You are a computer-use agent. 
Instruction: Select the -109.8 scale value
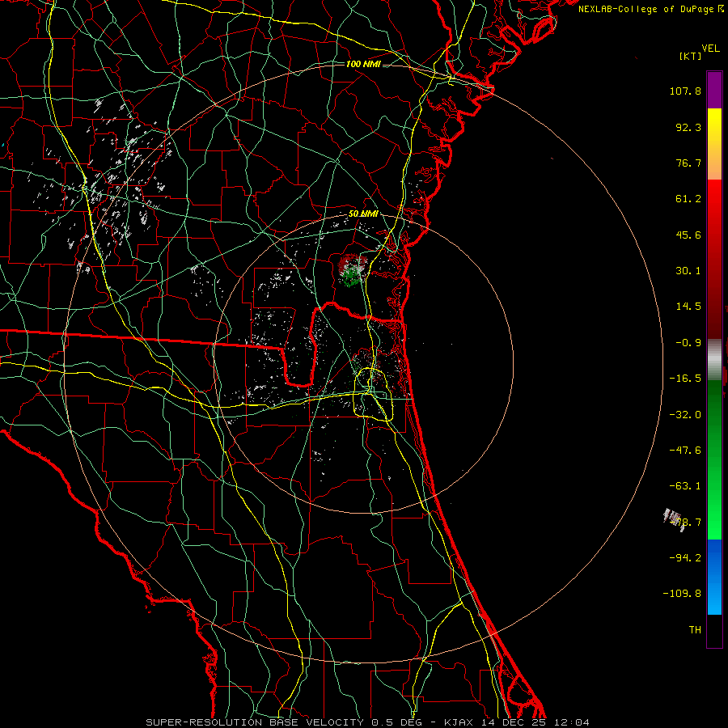682,594
